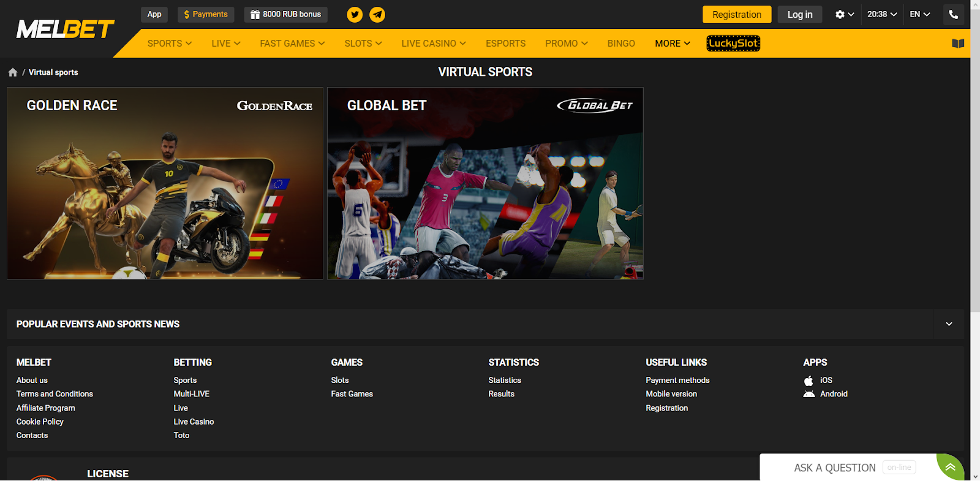Image resolution: width=980 pixels, height=481 pixels.
Task: Claim the 8000 RUB bonus
Action: point(285,15)
